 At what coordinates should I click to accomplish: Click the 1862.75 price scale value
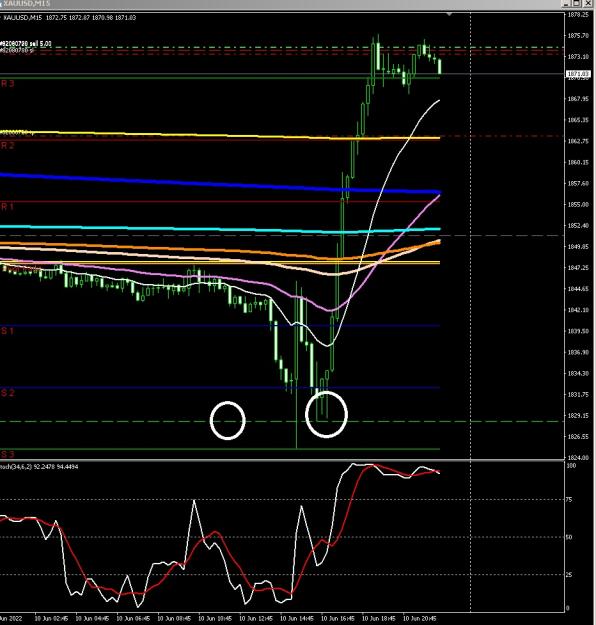click(x=578, y=141)
